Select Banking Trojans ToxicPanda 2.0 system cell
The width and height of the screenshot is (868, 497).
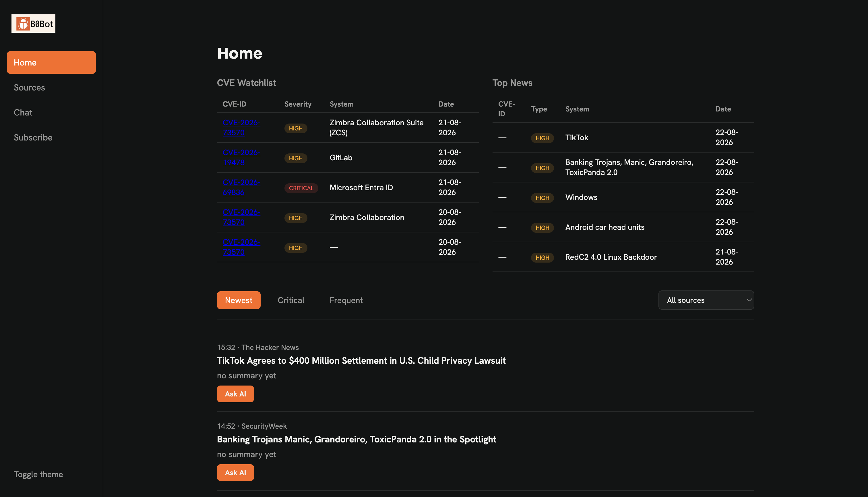[629, 167]
